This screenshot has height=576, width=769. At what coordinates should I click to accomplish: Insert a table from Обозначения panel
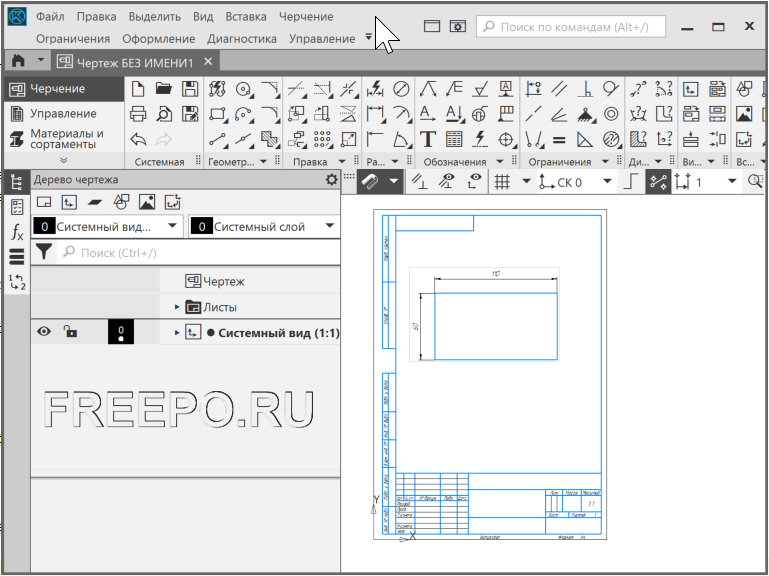pos(454,140)
